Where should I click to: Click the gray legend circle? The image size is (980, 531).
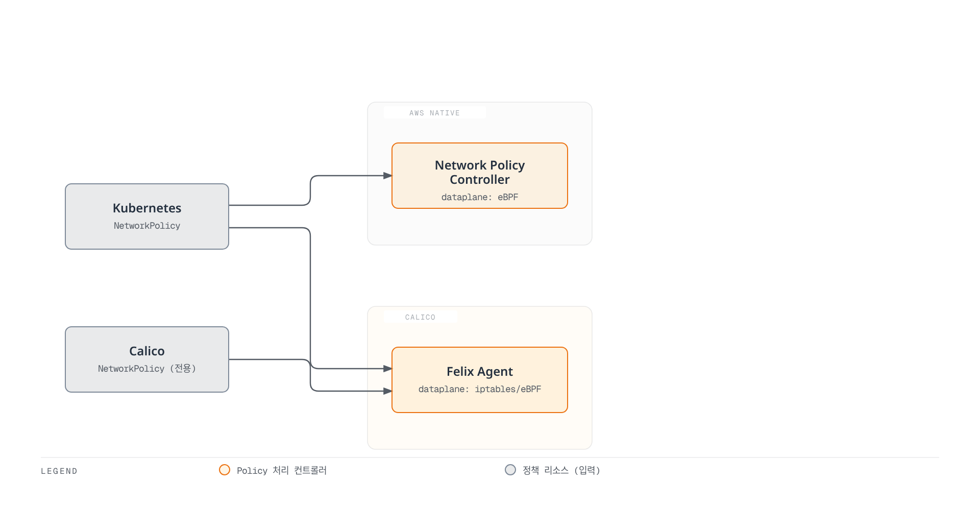[510, 470]
